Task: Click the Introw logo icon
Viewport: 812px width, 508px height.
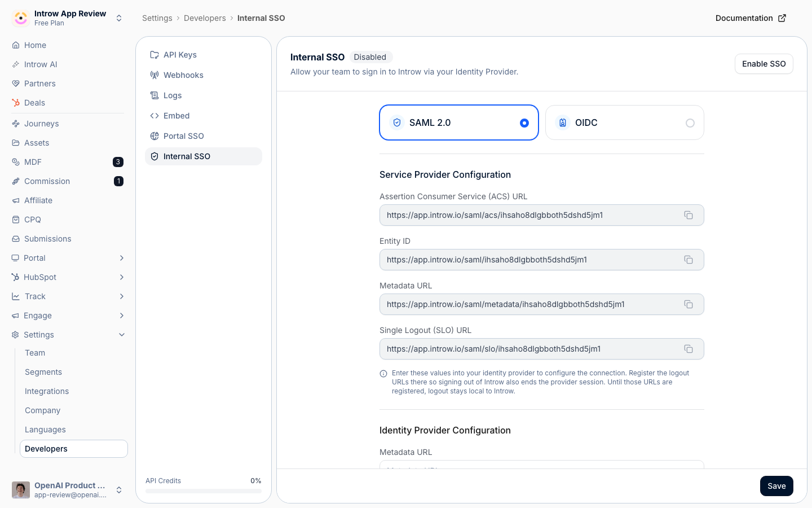Action: (x=21, y=18)
